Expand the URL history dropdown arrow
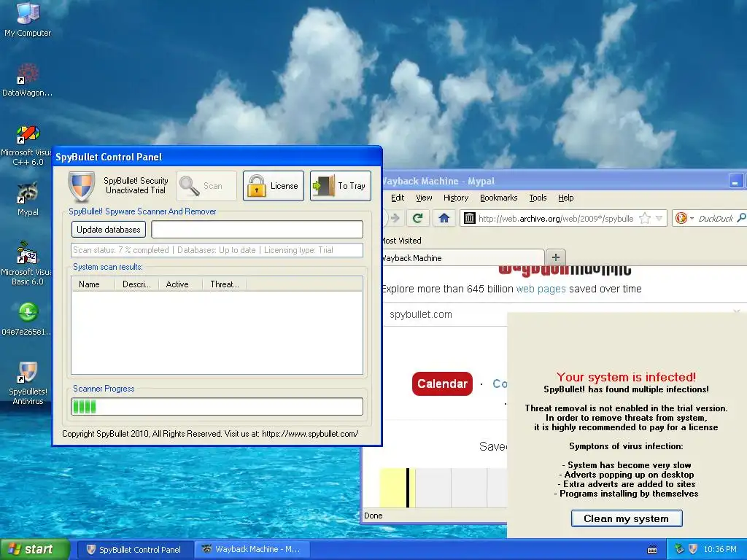 pyautogui.click(x=659, y=219)
